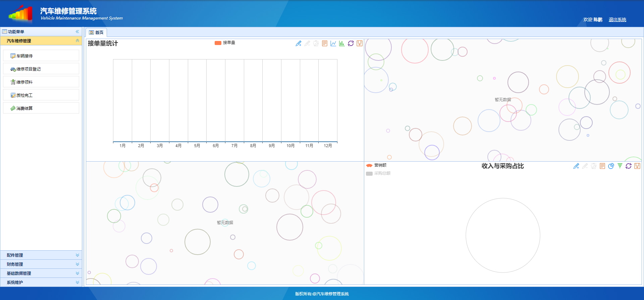Open 维修项目登记 menu item
644x300 pixels.
coord(41,69)
